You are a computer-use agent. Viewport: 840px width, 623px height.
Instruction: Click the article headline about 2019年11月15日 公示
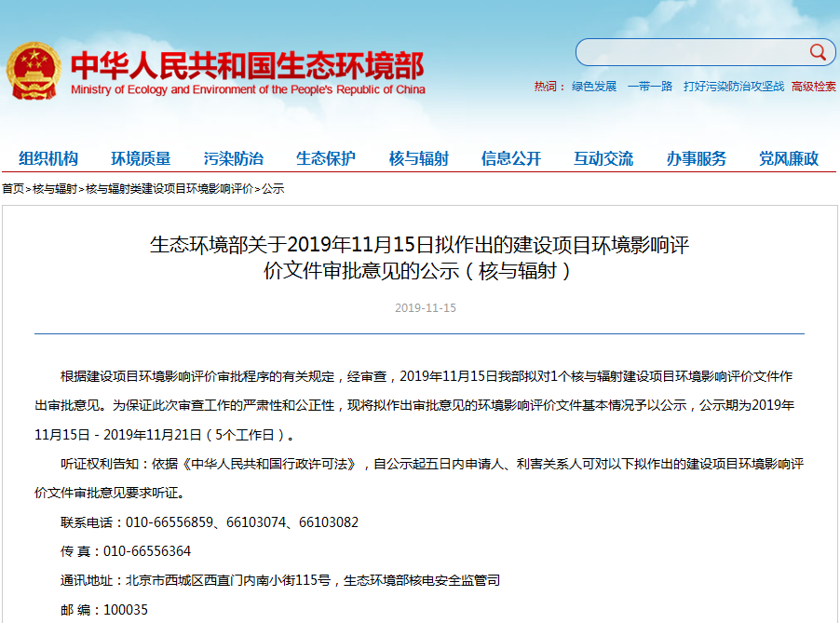[x=419, y=258]
